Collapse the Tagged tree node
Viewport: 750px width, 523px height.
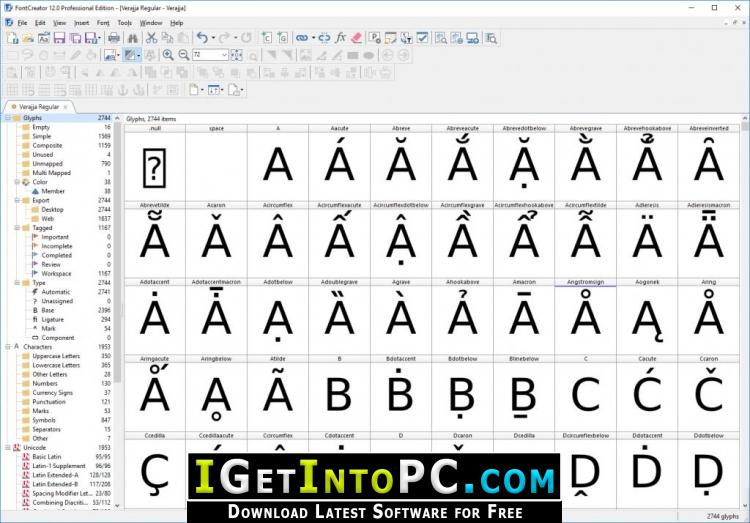[17, 228]
